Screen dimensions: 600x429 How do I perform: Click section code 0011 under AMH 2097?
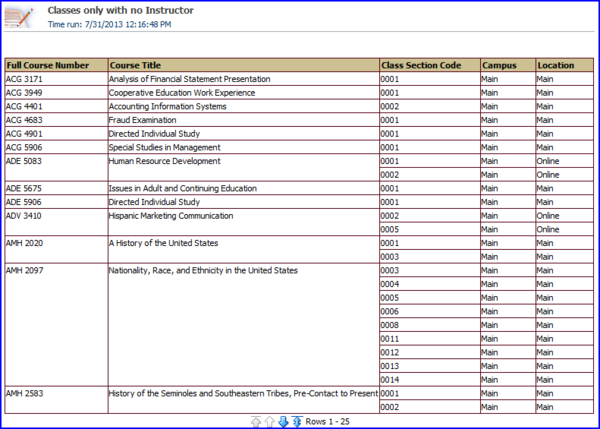coord(430,339)
